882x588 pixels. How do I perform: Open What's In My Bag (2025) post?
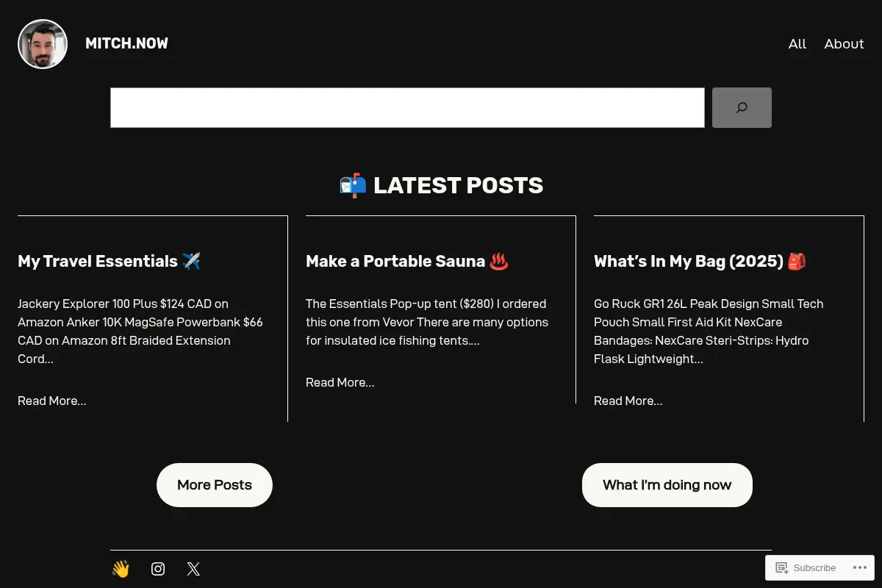[700, 261]
